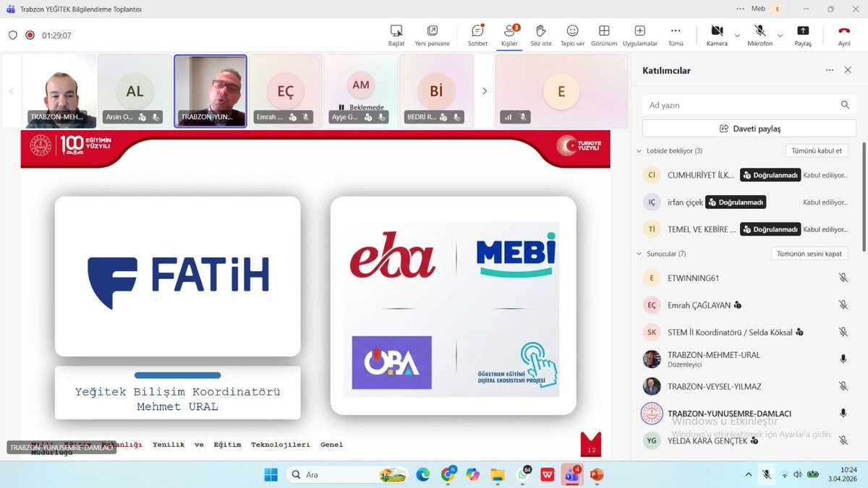Open Katılımcılar panel more options
This screenshot has height=488, width=868.
830,70
